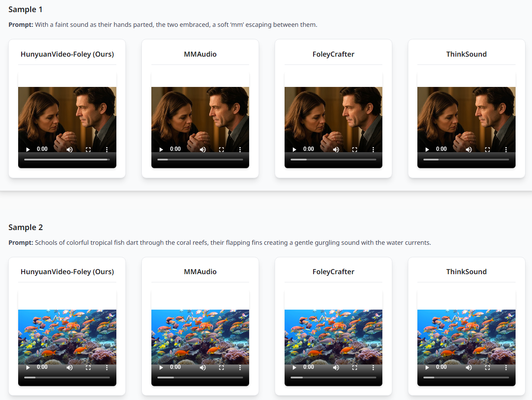The image size is (532, 400).
Task: Play the Sample 2 MMAudio video
Action: [x=161, y=367]
